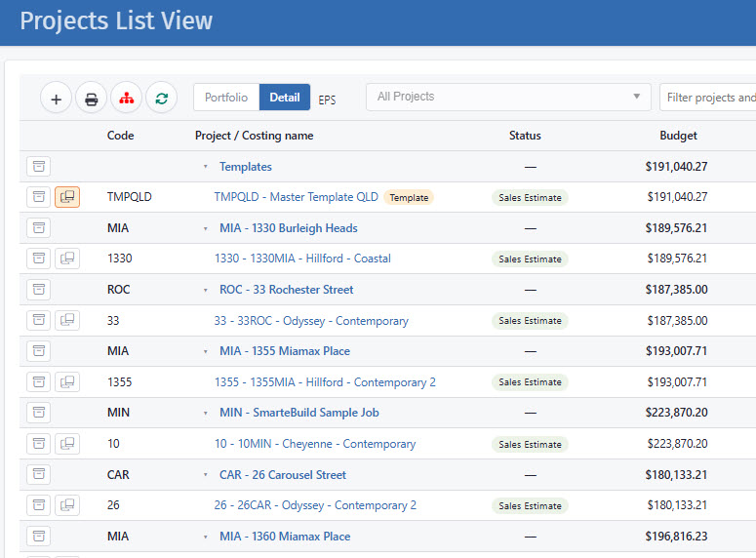Click the Projects List View title
The image size is (756, 558).
pos(116,20)
